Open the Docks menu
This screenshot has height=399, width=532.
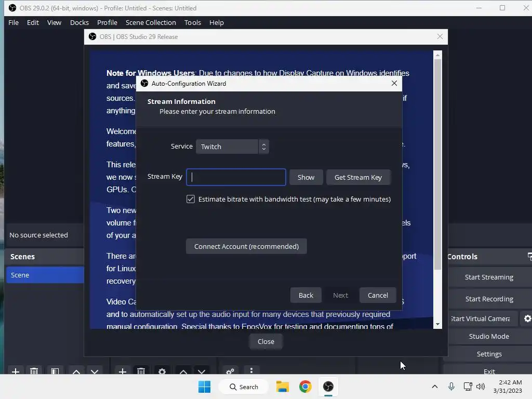(x=79, y=23)
